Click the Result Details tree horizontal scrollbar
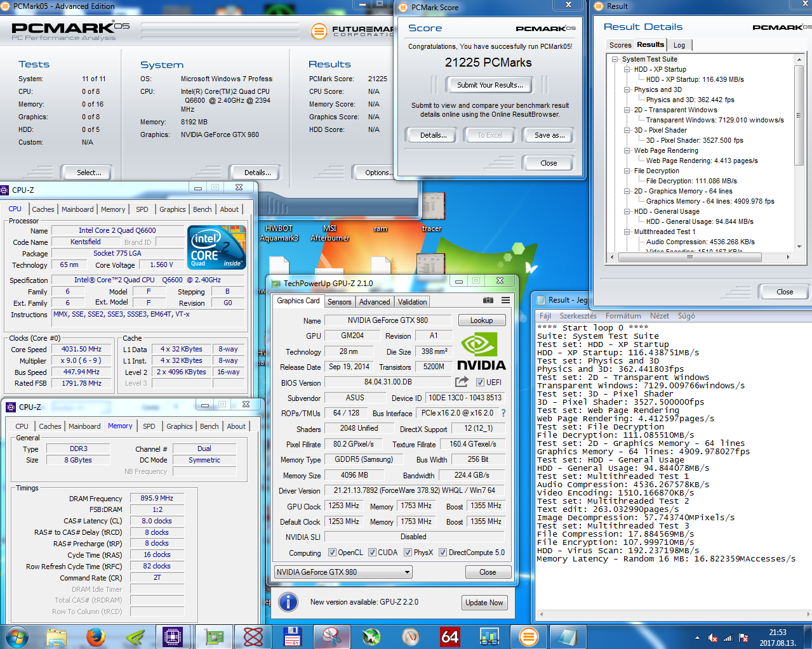The width and height of the screenshot is (812, 649). pyautogui.click(x=700, y=257)
